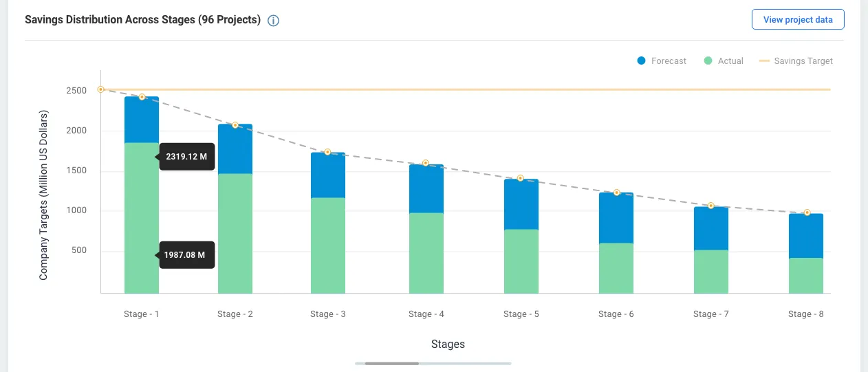Click the Stage - 8 axis label
The width and height of the screenshot is (868, 372).
tap(806, 314)
